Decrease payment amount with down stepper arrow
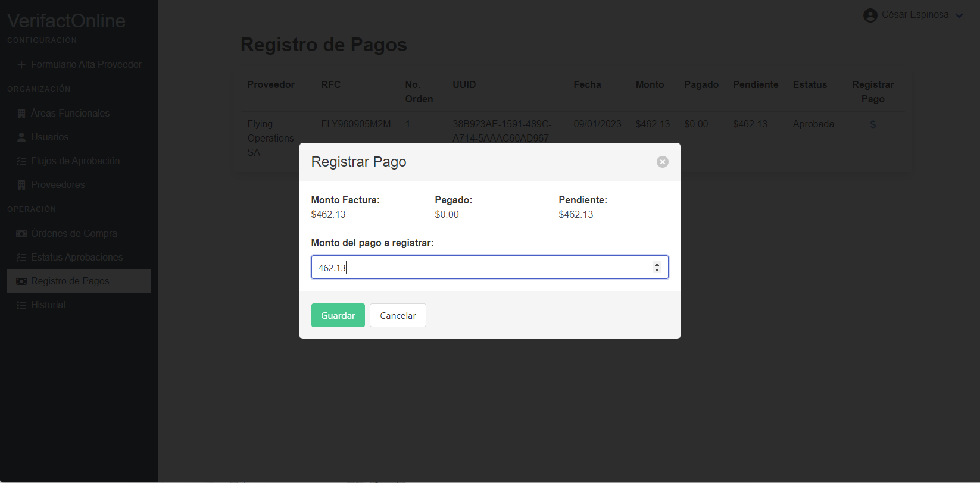 click(657, 271)
